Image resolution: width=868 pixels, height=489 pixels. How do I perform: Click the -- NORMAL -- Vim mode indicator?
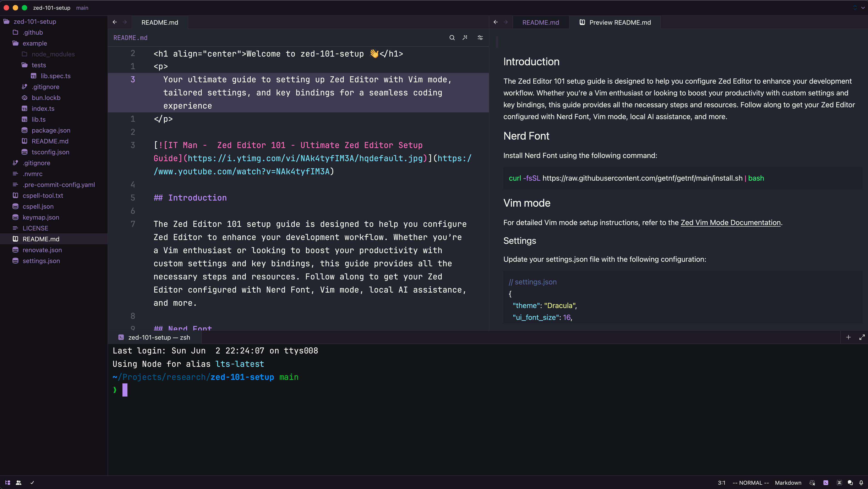[751, 483]
